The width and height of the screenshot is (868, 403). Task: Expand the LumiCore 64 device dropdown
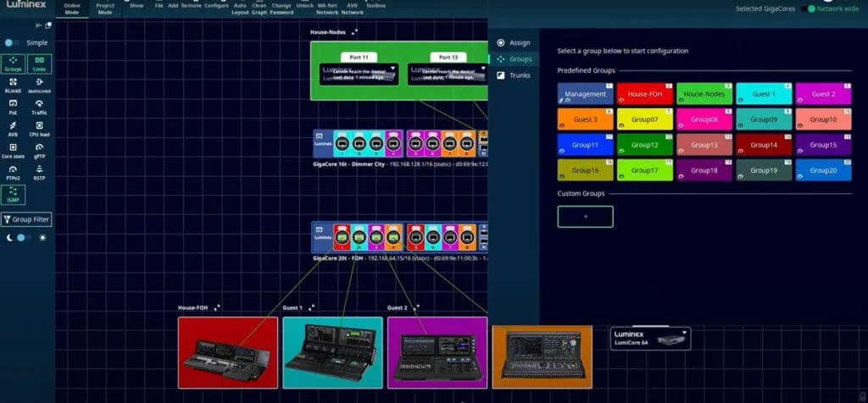[x=684, y=333]
